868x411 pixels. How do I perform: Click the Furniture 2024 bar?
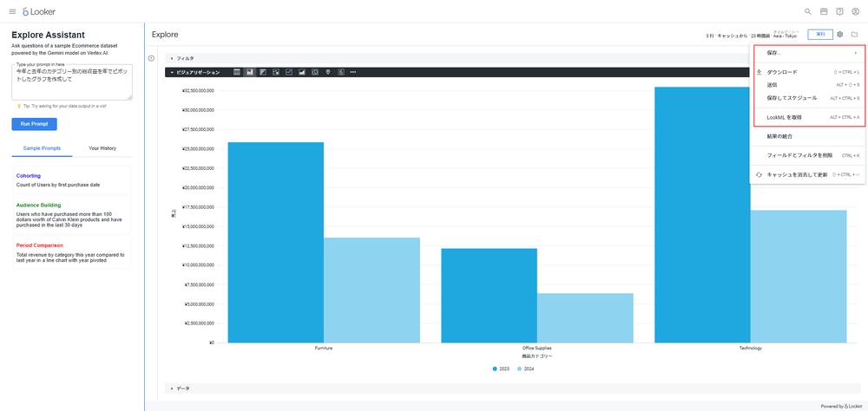[372, 290]
